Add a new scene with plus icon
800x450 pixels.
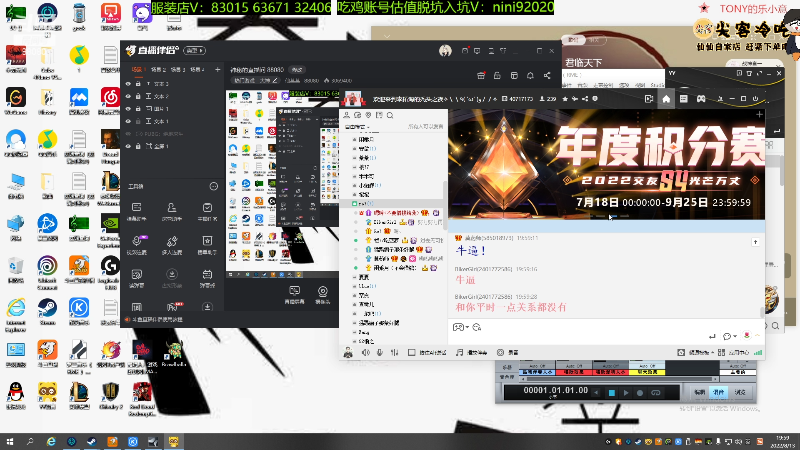[x=217, y=69]
